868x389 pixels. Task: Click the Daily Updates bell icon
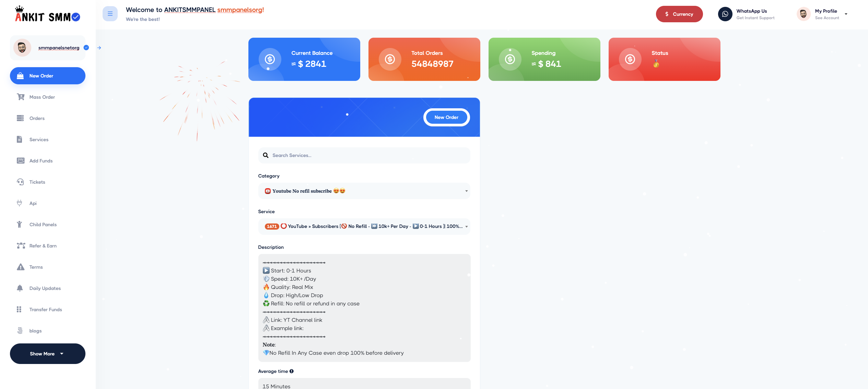tap(20, 288)
